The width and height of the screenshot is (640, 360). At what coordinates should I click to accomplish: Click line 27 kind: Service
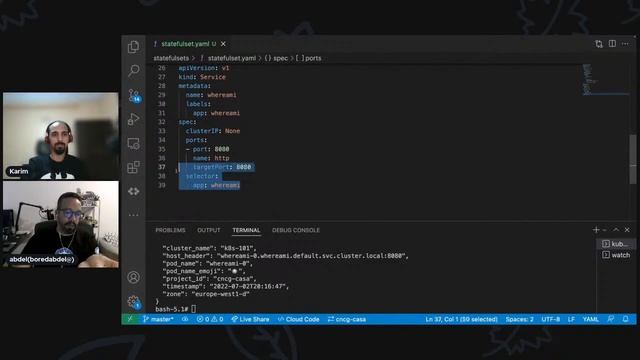[202, 77]
